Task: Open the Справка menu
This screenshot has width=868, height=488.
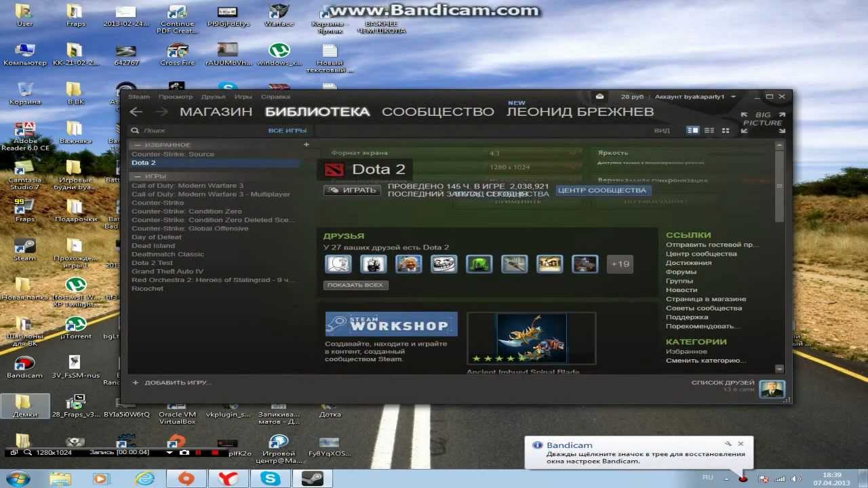Action: tap(275, 97)
